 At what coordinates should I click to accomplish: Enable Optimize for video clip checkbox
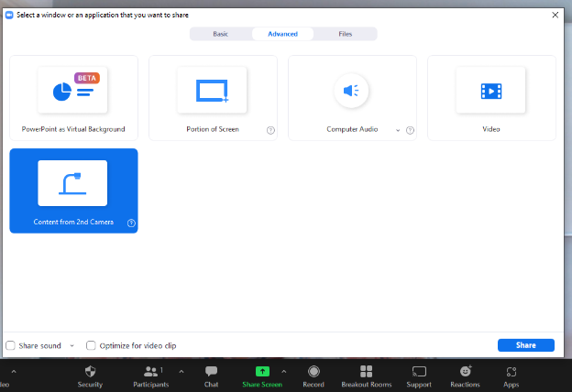pyautogui.click(x=91, y=345)
